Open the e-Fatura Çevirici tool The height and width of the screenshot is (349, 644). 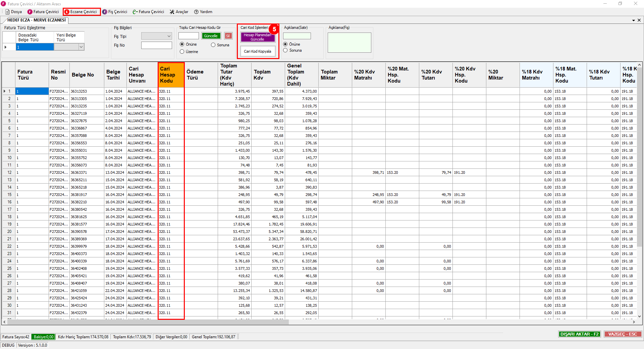[x=148, y=12]
